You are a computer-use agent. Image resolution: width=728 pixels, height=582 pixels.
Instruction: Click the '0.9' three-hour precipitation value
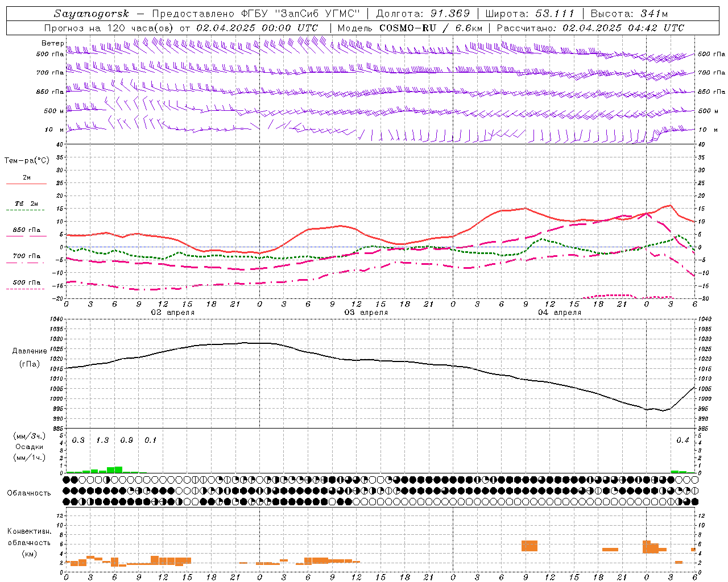[x=126, y=440]
